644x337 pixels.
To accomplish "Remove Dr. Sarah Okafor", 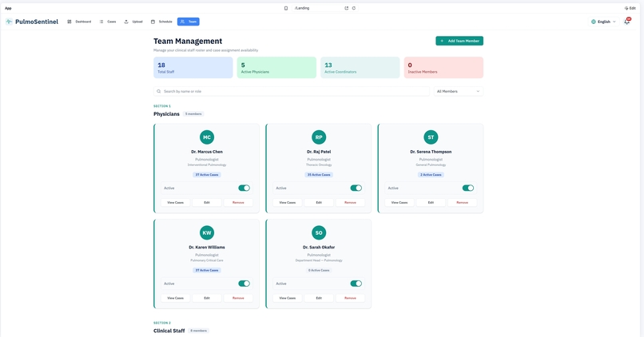I will (x=350, y=298).
